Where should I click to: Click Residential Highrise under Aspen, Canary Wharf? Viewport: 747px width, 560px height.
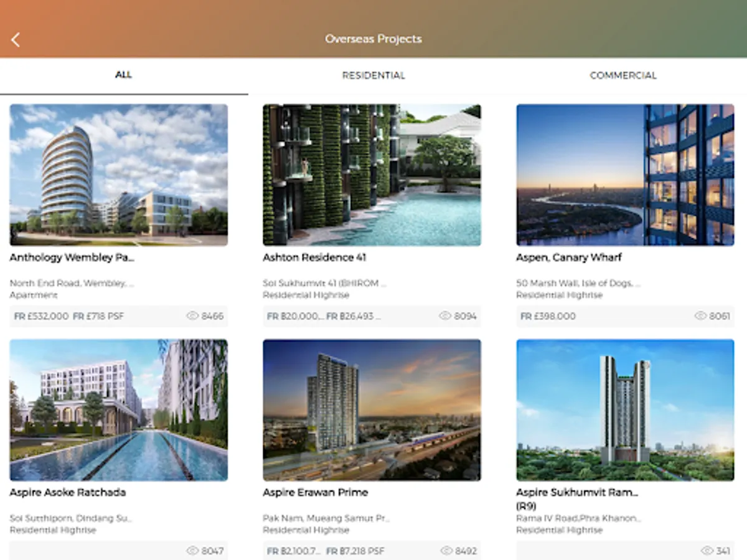pos(560,295)
